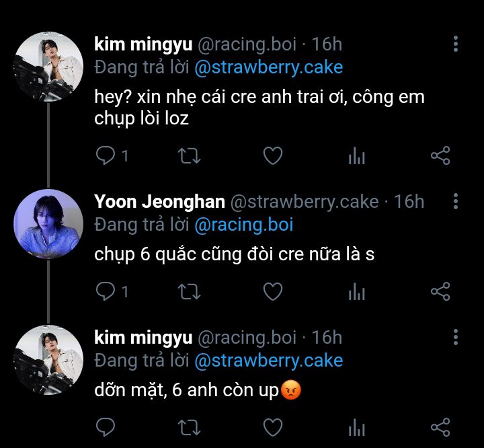Screen dimensions: 484x448
Task: View analytics of Yoon Jeonghan's tweet
Action: point(356,292)
